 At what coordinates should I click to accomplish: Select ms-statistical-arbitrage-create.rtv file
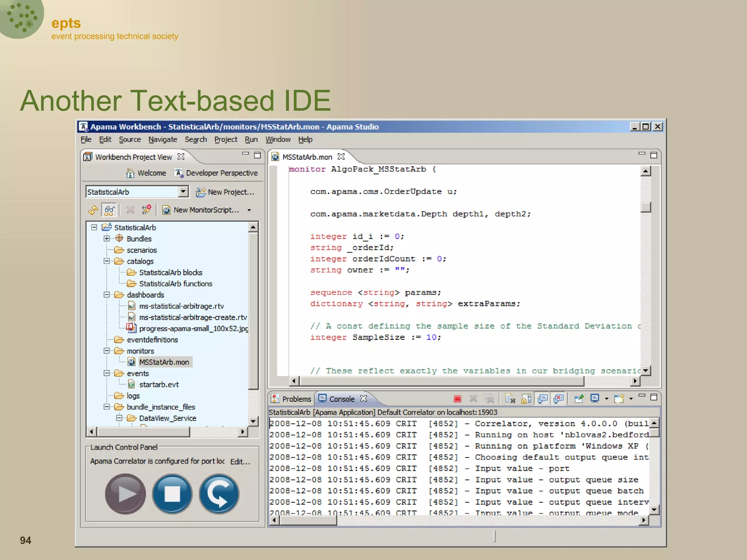[187, 317]
